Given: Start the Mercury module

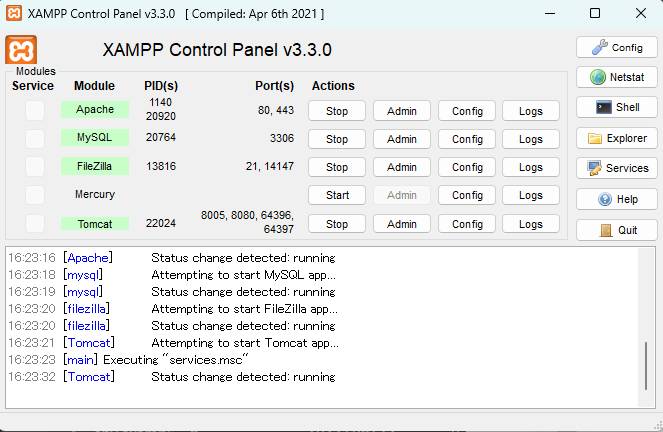Looking at the screenshot, I should tap(337, 195).
